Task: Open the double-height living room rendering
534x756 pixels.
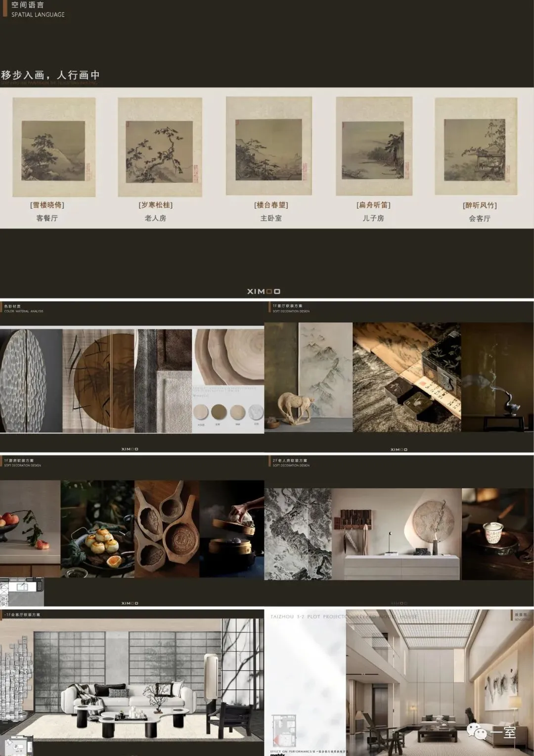Action: pyautogui.click(x=440, y=683)
